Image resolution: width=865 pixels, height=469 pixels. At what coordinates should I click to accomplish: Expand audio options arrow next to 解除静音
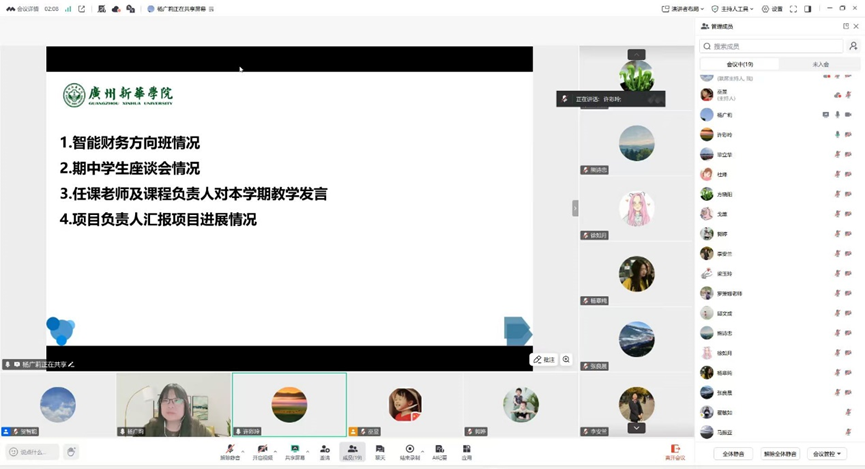tap(241, 449)
